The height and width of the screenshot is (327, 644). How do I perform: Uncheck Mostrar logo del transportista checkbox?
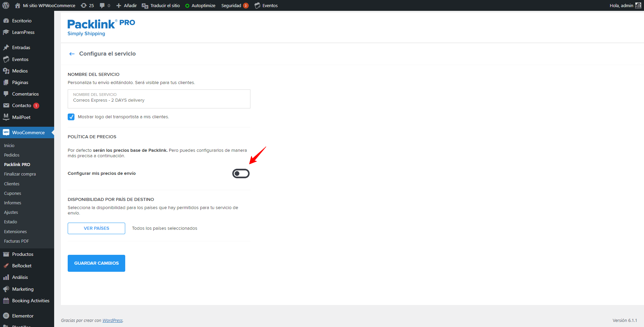71,117
